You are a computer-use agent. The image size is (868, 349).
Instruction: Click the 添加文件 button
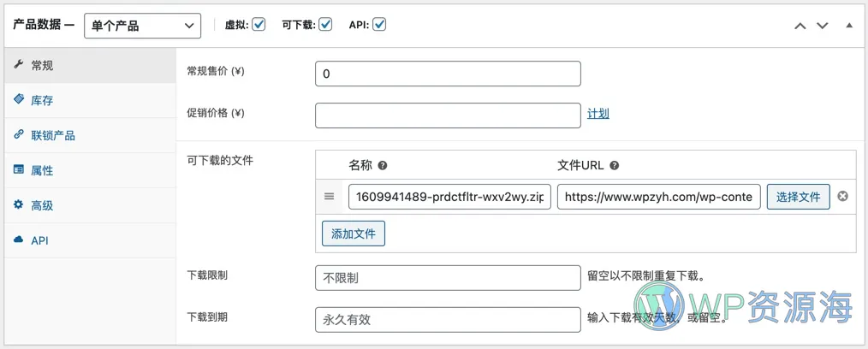354,234
